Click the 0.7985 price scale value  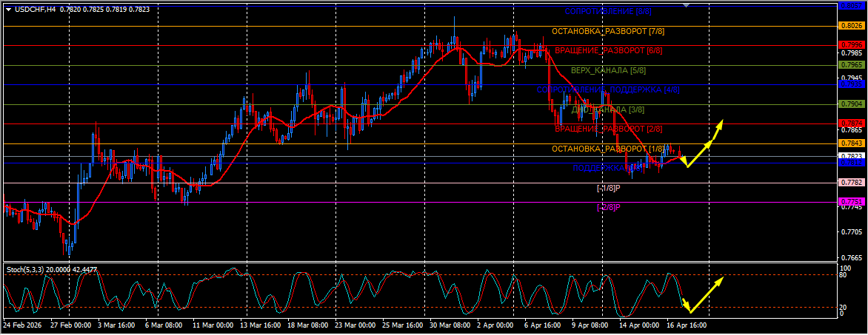click(x=852, y=54)
